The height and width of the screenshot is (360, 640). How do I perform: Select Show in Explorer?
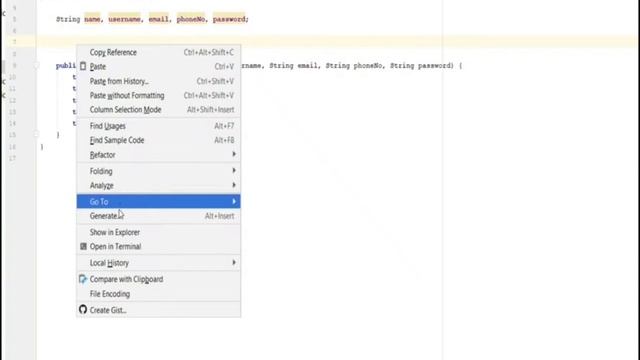pos(158,232)
